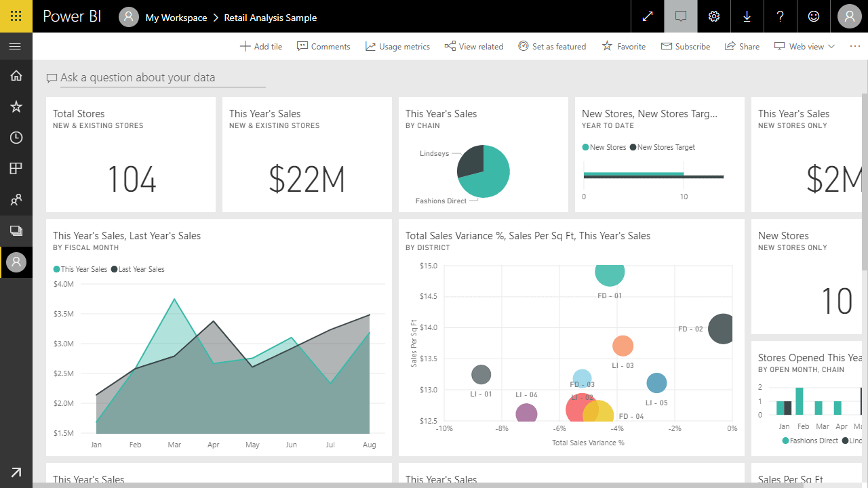Open Shared with me sidebar icon
Screen dimensions: 868x488
click(x=16, y=200)
